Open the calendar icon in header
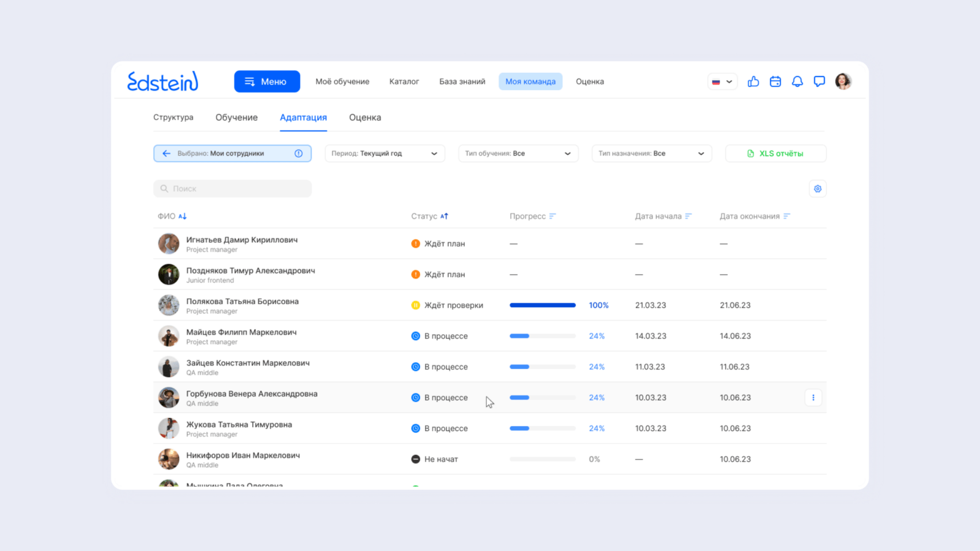 coord(775,81)
